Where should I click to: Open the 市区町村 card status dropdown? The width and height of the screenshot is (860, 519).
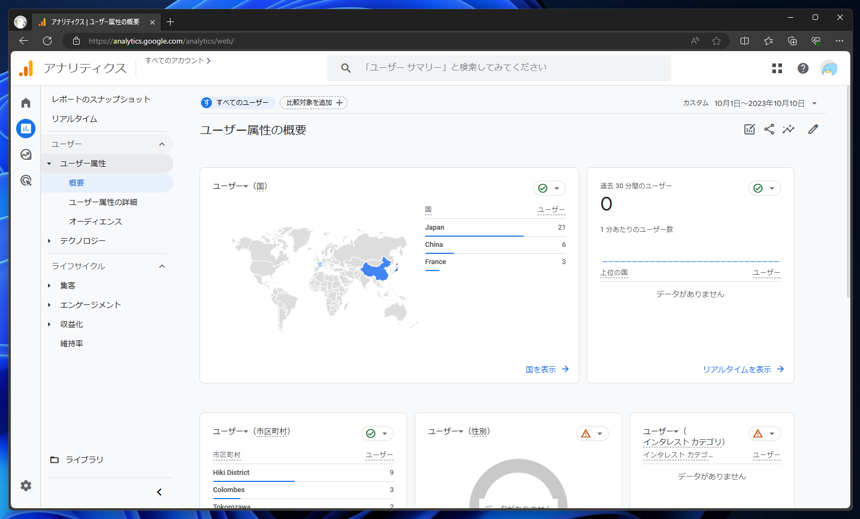377,433
